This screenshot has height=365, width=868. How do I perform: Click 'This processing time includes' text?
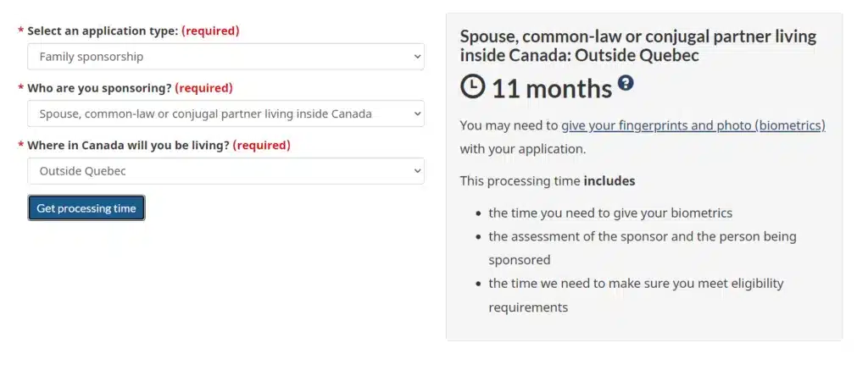(547, 180)
